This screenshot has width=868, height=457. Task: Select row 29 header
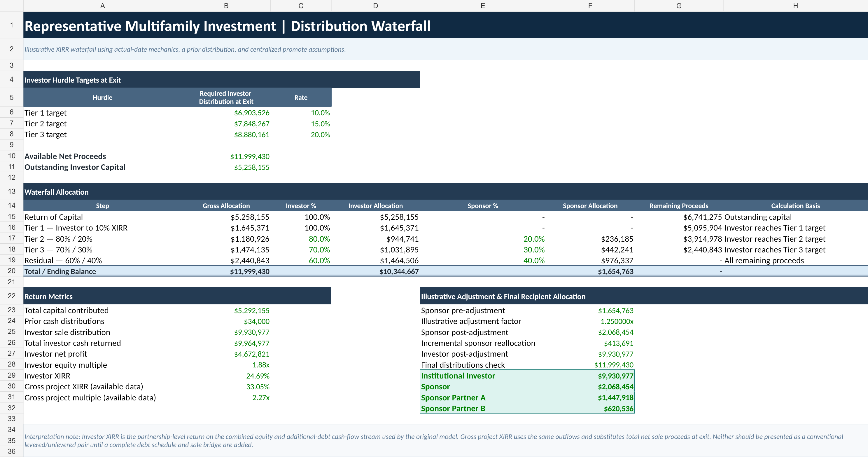pyautogui.click(x=11, y=376)
